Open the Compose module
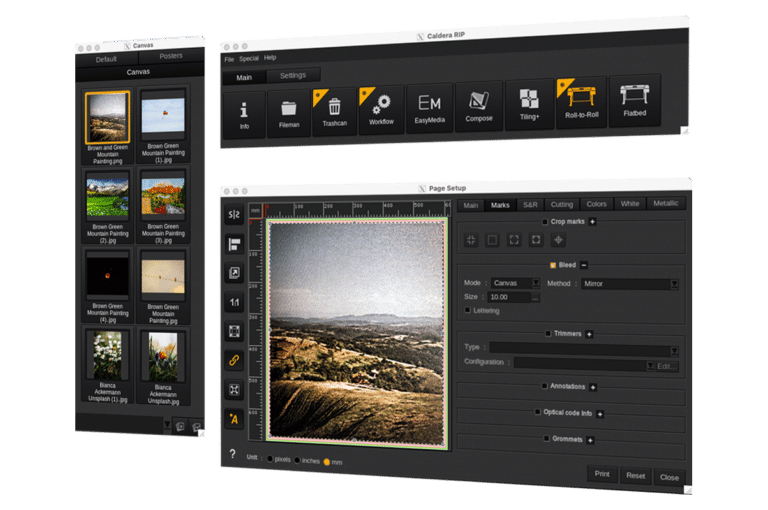Screen dimensions: 768x510 [479, 103]
